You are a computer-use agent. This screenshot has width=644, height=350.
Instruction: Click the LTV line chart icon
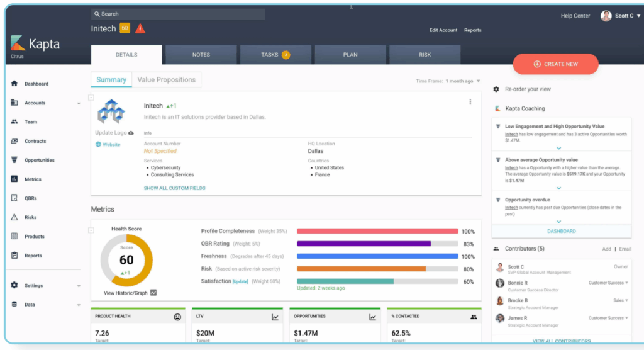coord(275,317)
